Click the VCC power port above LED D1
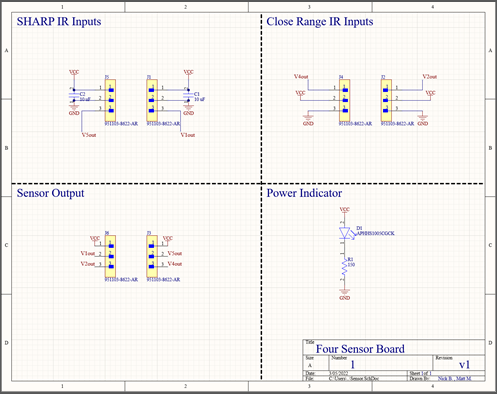This screenshot has height=394, width=497. [x=344, y=210]
